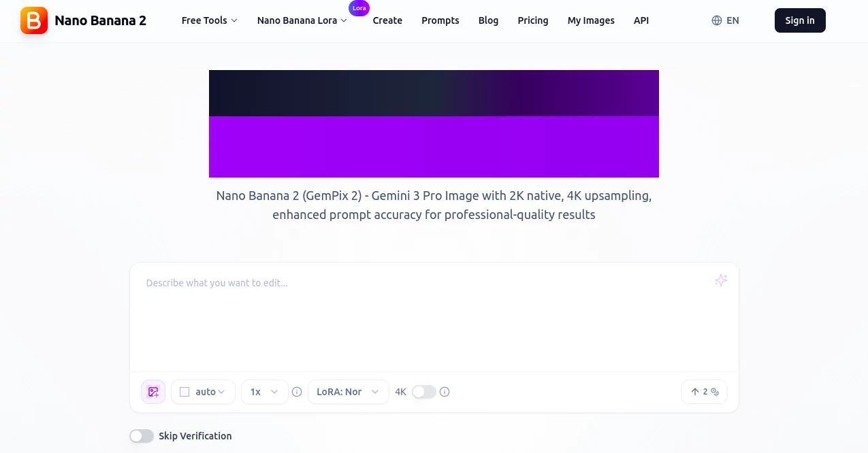Screen dimensions: 868x453
Task: Click the info icon beside the 4K toggle
Action: [445, 392]
